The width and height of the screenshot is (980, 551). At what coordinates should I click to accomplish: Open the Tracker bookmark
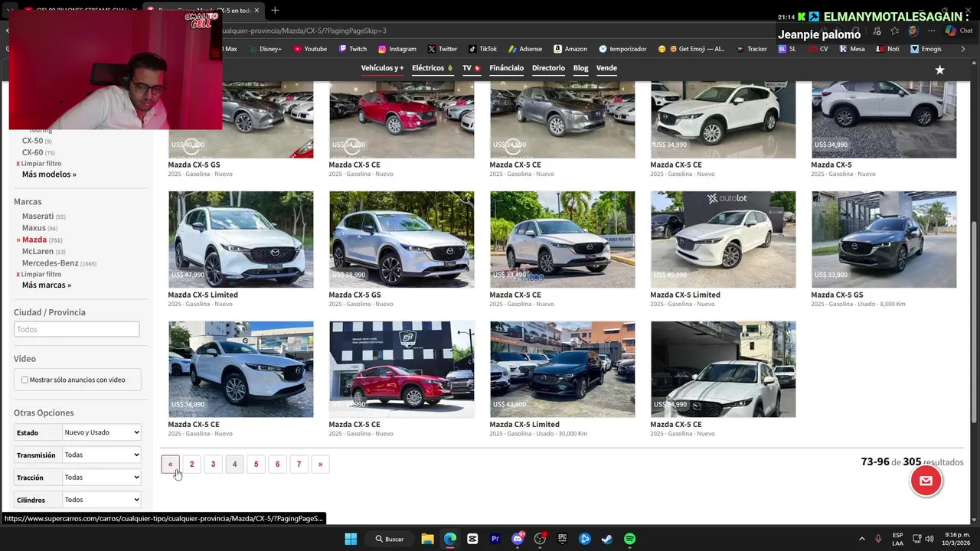coord(752,49)
